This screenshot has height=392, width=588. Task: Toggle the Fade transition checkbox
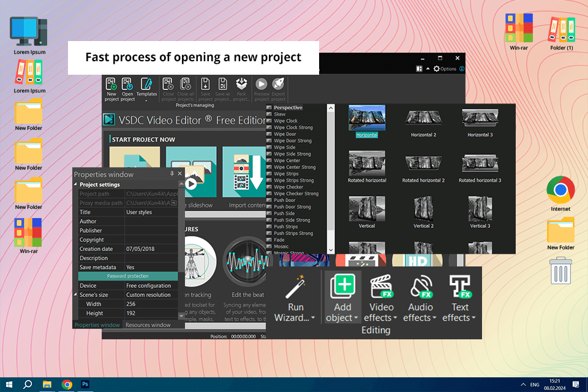(x=269, y=239)
